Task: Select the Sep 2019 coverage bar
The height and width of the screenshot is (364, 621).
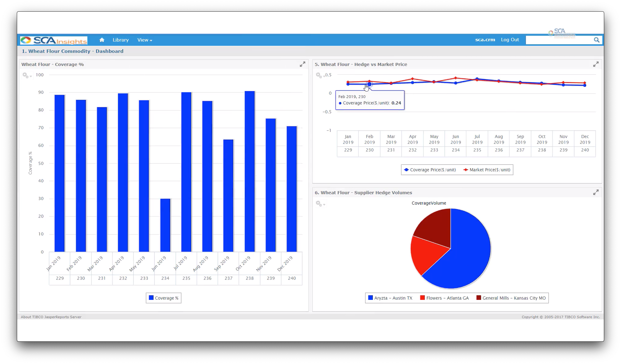Action: point(228,195)
